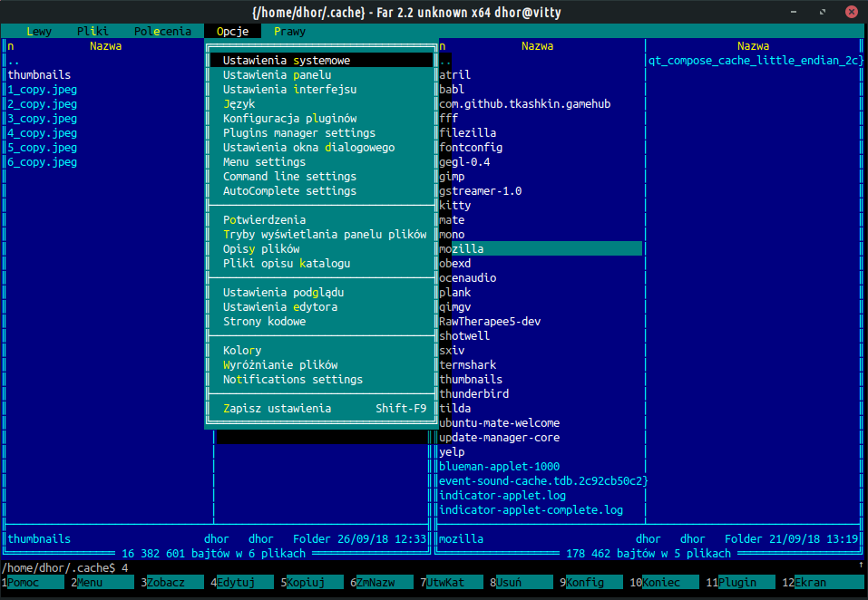Open Ustawienia podglądu
This screenshot has height=600, width=868.
coord(321,292)
